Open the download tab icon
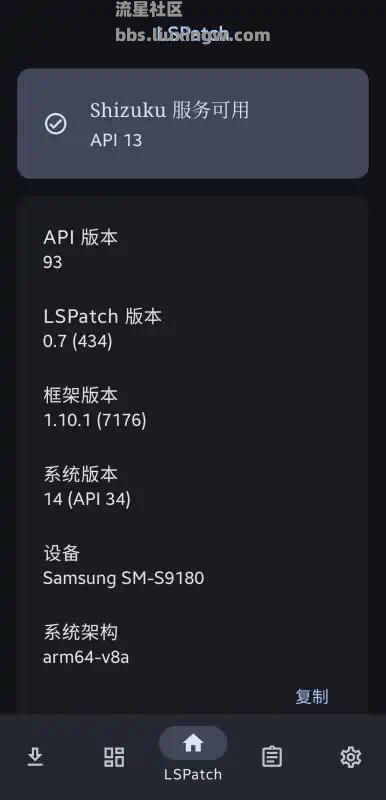Screen dimensions: 386x800 point(35,757)
